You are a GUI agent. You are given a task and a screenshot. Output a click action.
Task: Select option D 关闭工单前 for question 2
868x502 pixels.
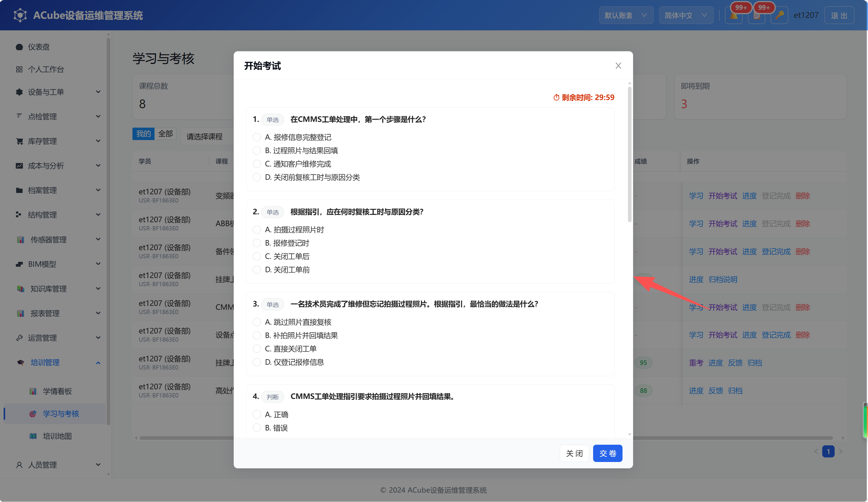click(257, 269)
